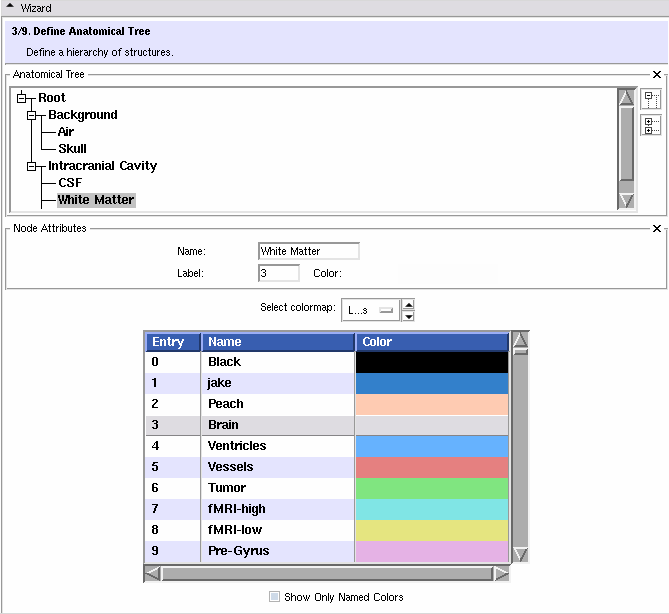Collapse the Intracranial Cavity node
Image resolution: width=669 pixels, height=614 pixels.
tap(33, 166)
